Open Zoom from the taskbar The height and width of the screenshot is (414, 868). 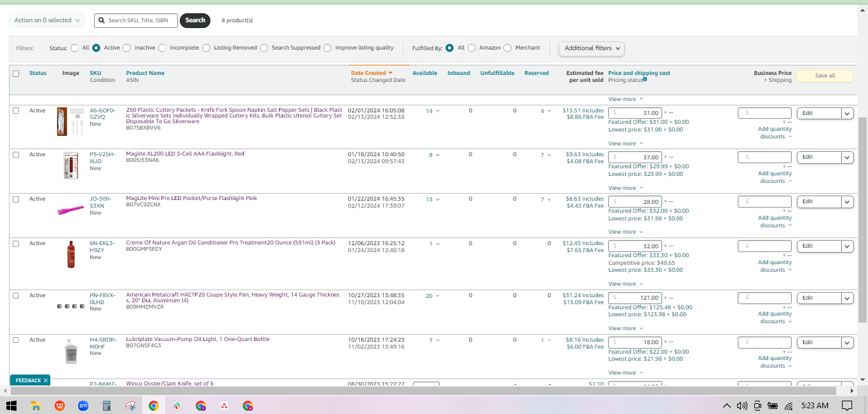tap(83, 405)
